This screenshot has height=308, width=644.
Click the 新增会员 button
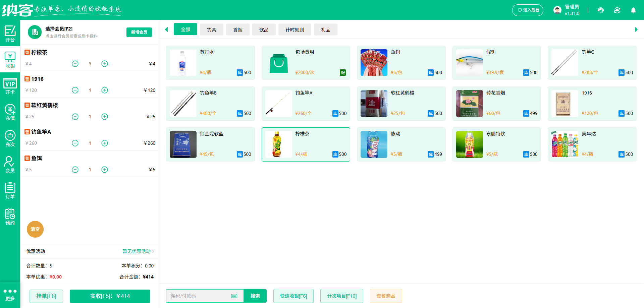[139, 32]
